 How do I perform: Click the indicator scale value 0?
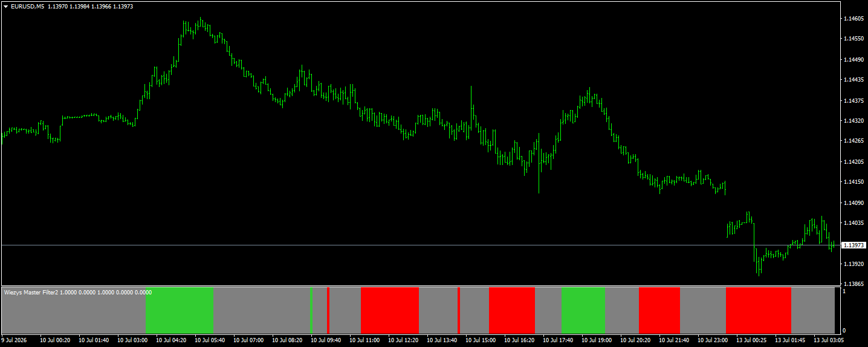point(844,331)
